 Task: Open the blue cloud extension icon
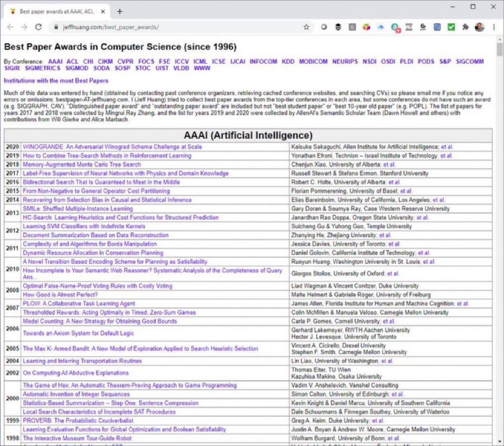click(x=381, y=27)
